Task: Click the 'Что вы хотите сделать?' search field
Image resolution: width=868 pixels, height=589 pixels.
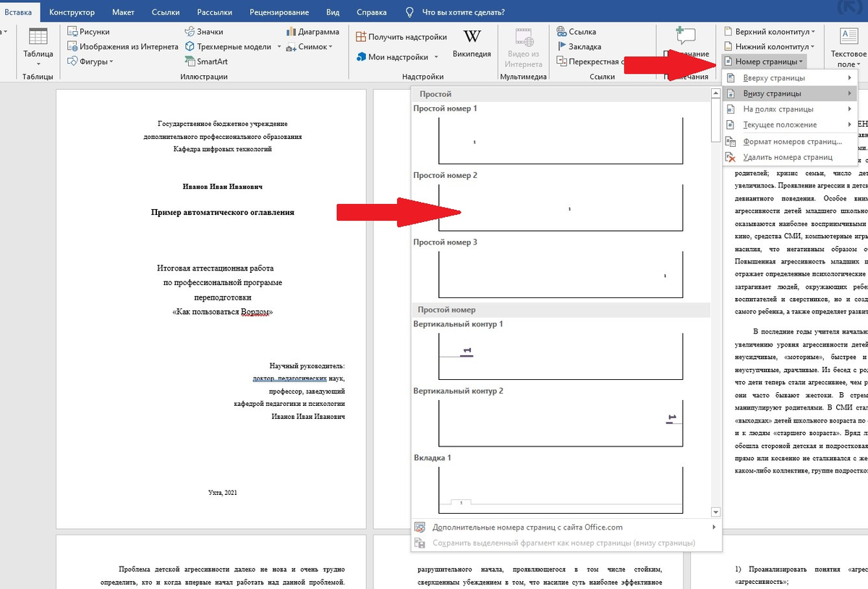Action: 463,12
